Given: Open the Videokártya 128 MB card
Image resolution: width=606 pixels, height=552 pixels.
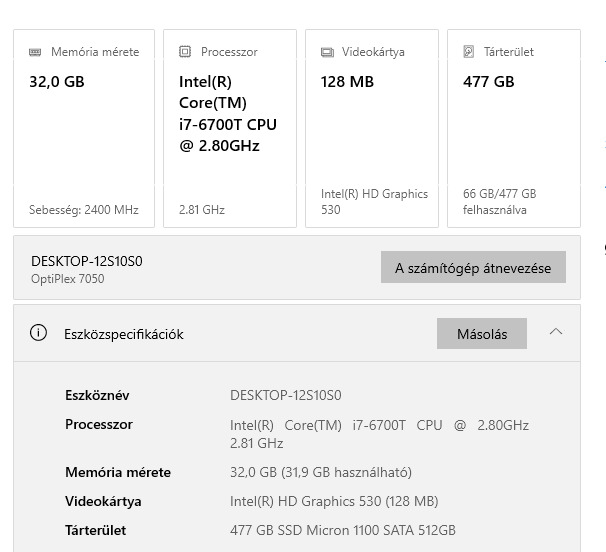Looking at the screenshot, I should [x=372, y=130].
